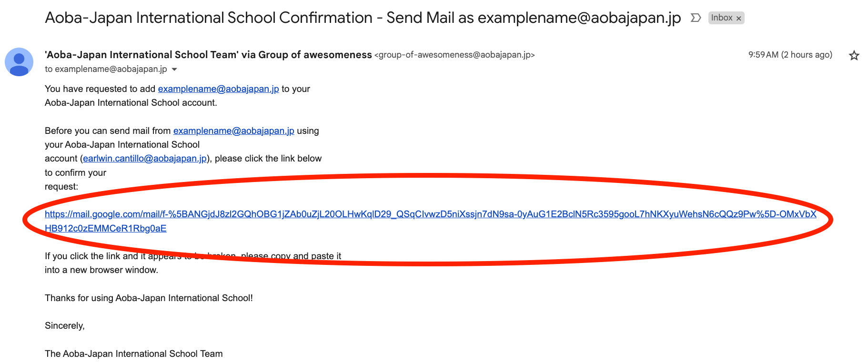Click the 9:59 AM timestamp
Screen dimensions: 868x364
click(x=790, y=55)
